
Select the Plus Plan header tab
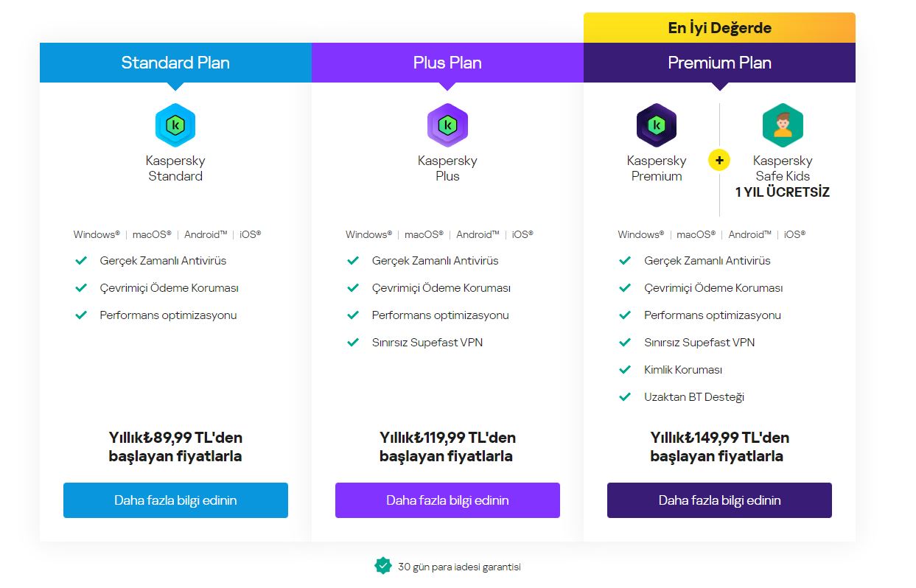tap(447, 63)
